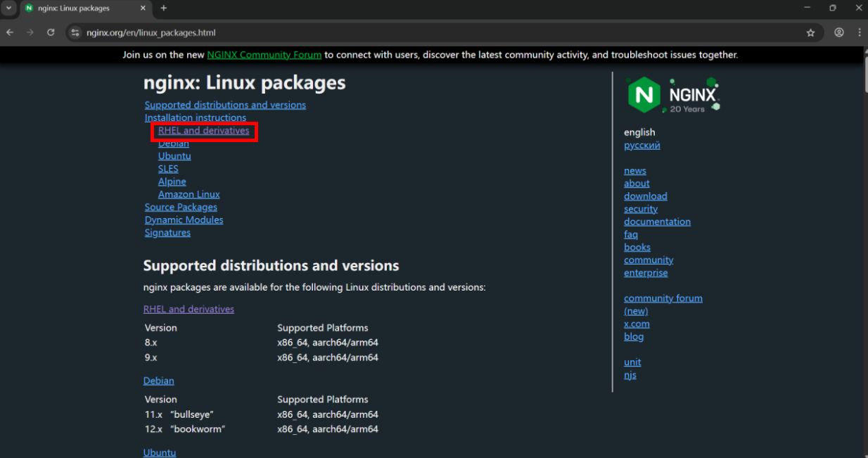Open news link in sidebar
The width and height of the screenshot is (868, 458).
pyautogui.click(x=635, y=171)
